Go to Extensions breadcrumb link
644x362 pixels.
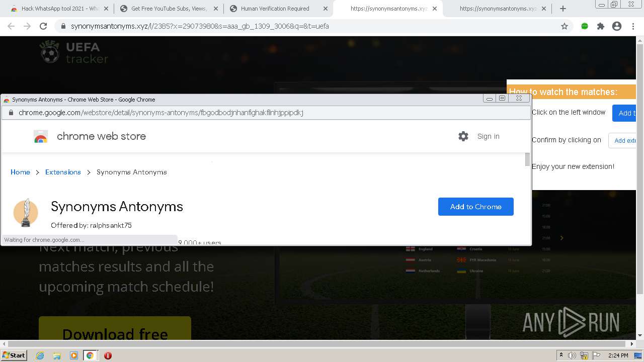point(63,172)
